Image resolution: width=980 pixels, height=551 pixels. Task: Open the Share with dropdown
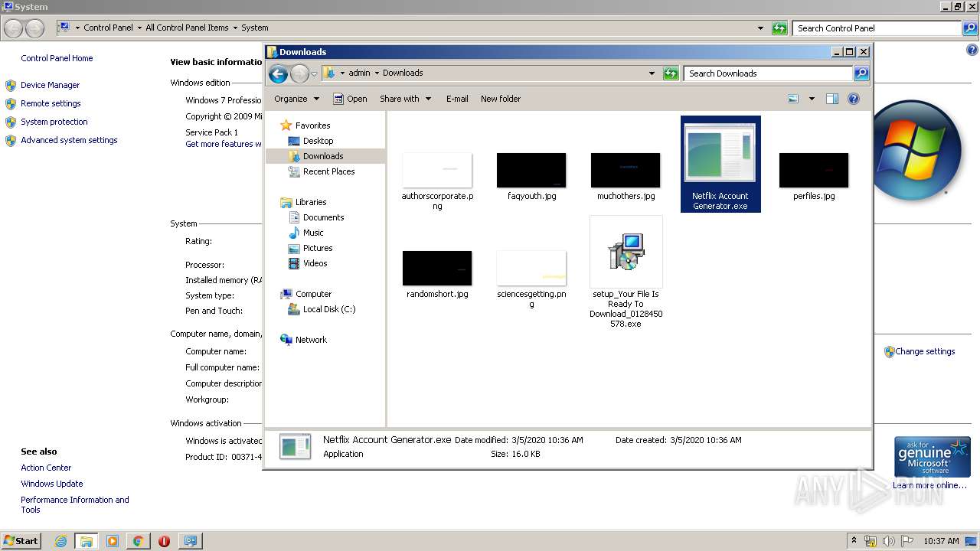[405, 99]
